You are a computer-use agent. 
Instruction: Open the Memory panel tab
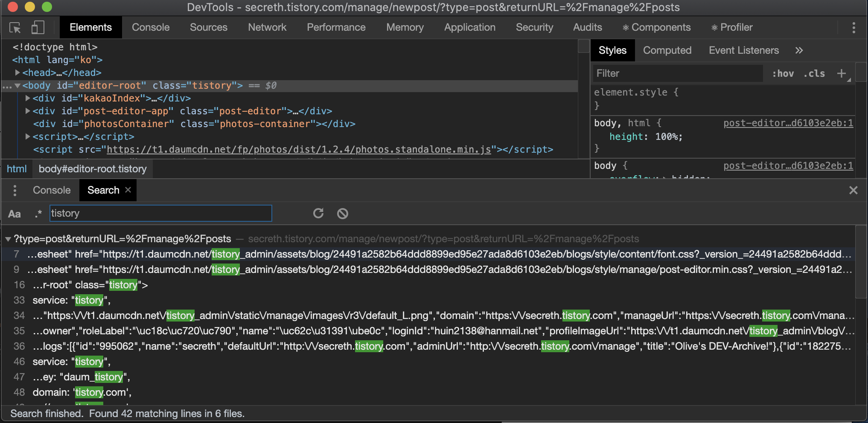[x=405, y=27]
